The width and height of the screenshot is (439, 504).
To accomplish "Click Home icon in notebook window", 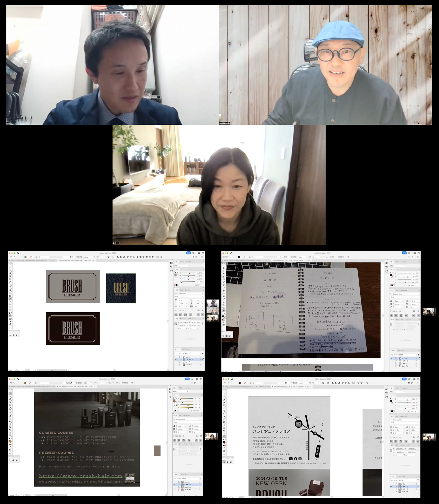I will click(x=231, y=253).
